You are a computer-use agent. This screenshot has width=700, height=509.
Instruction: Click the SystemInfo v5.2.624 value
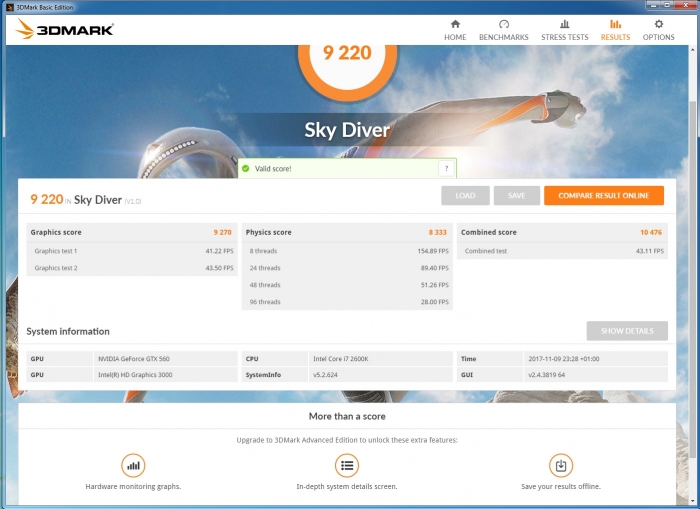click(325, 375)
